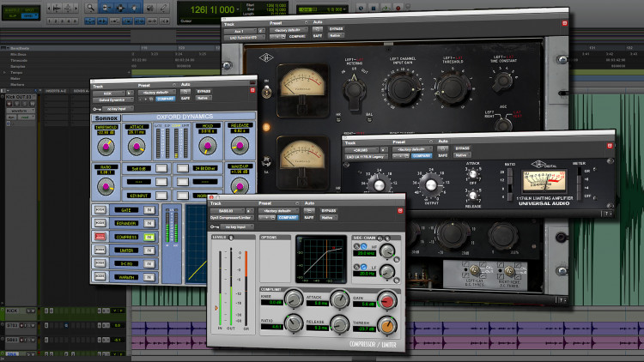Image resolution: width=644 pixels, height=362 pixels.
Task: Toggle Oxford Dynamics Compress IN button
Action: click(149, 237)
